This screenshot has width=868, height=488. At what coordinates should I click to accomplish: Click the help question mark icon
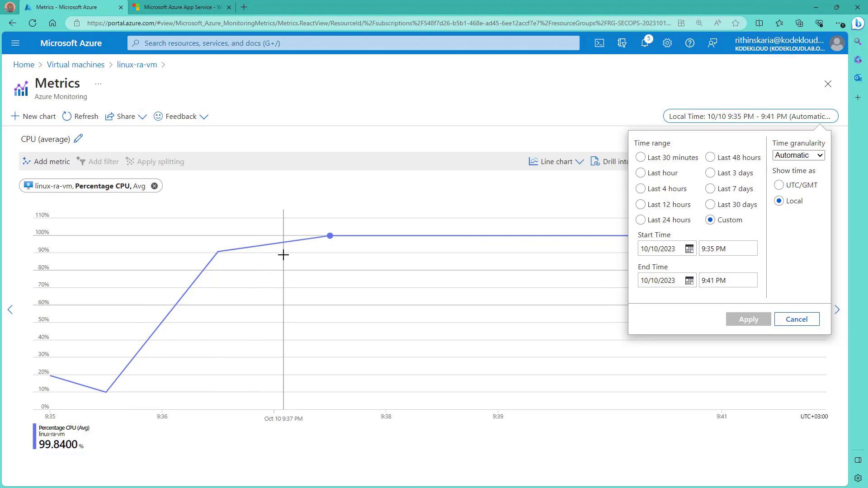(689, 43)
